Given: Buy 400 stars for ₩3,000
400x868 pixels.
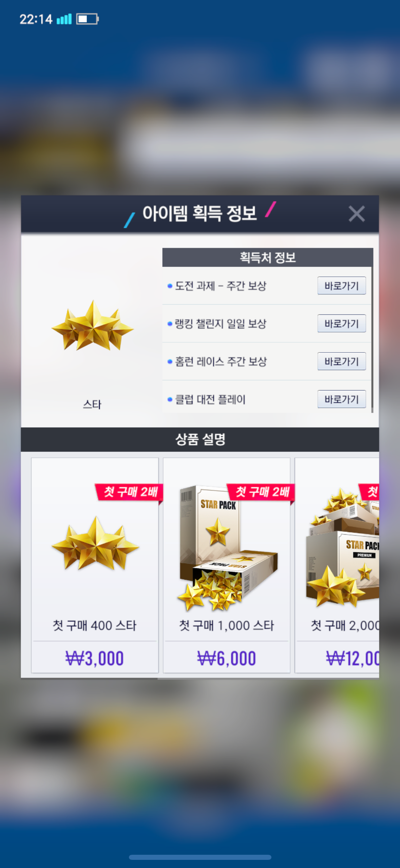Looking at the screenshot, I should [95, 658].
